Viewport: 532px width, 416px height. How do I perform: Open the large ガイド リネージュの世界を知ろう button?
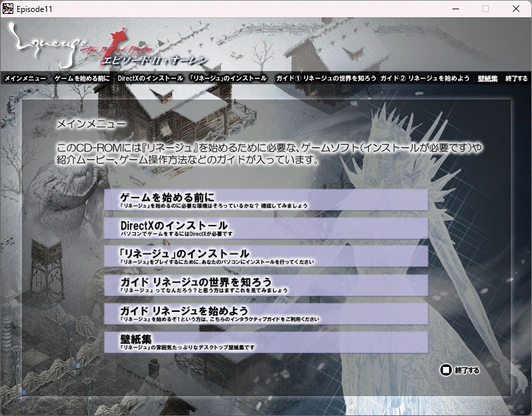(x=266, y=285)
